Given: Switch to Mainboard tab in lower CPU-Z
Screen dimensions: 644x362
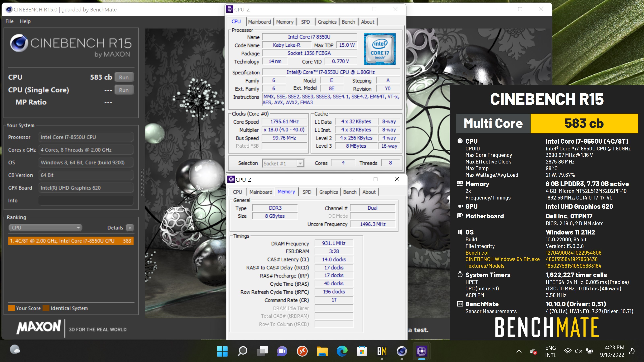Looking at the screenshot, I should (x=261, y=192).
